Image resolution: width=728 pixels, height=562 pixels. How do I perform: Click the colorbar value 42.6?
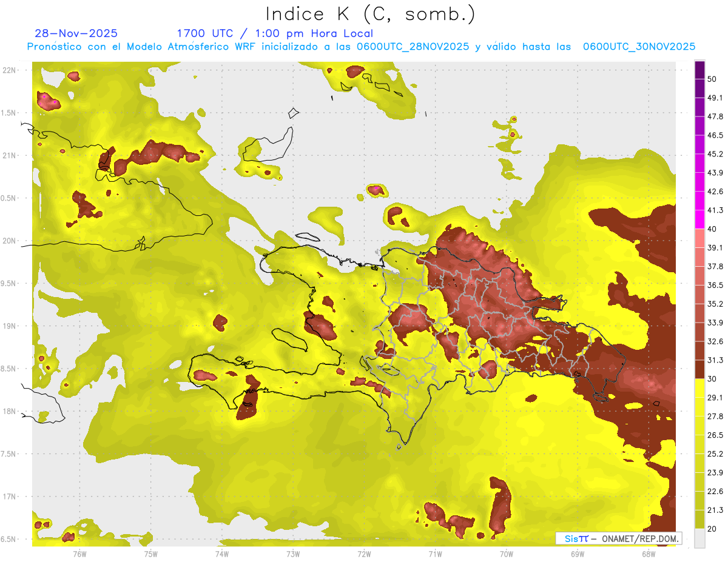pyautogui.click(x=715, y=192)
